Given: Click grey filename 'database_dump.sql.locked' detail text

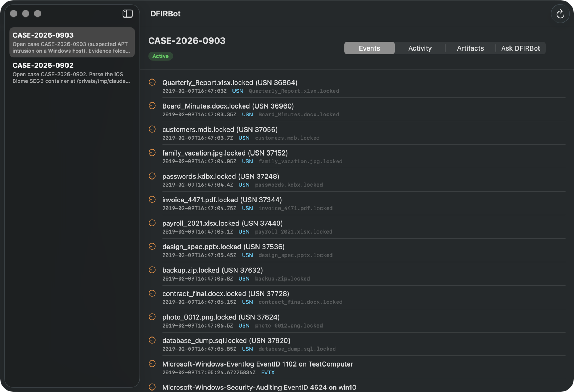Looking at the screenshot, I should click(297, 349).
